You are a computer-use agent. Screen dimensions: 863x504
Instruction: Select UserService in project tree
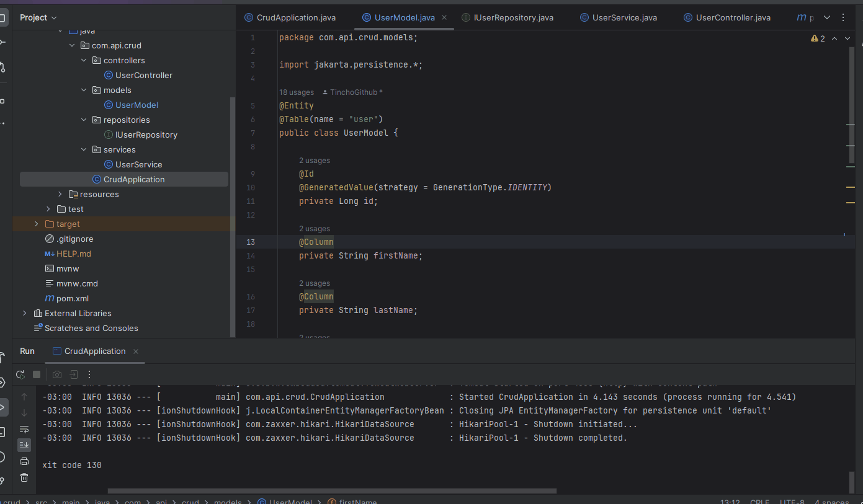138,164
